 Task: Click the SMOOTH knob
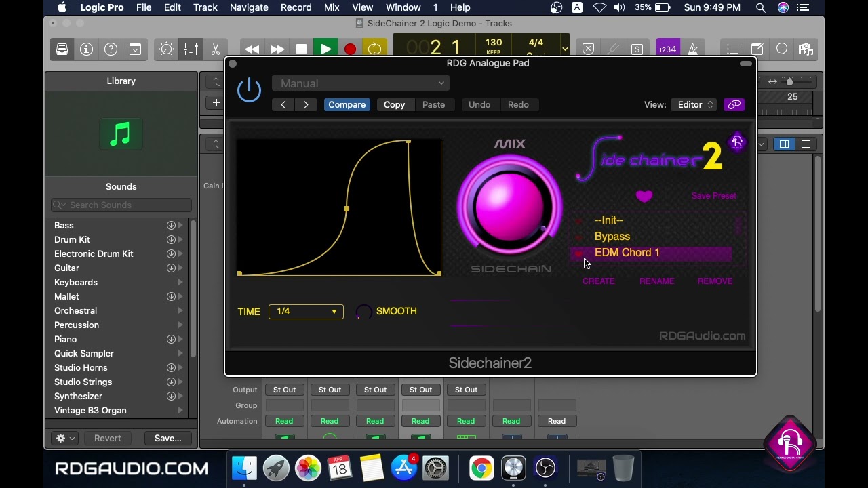coord(363,311)
